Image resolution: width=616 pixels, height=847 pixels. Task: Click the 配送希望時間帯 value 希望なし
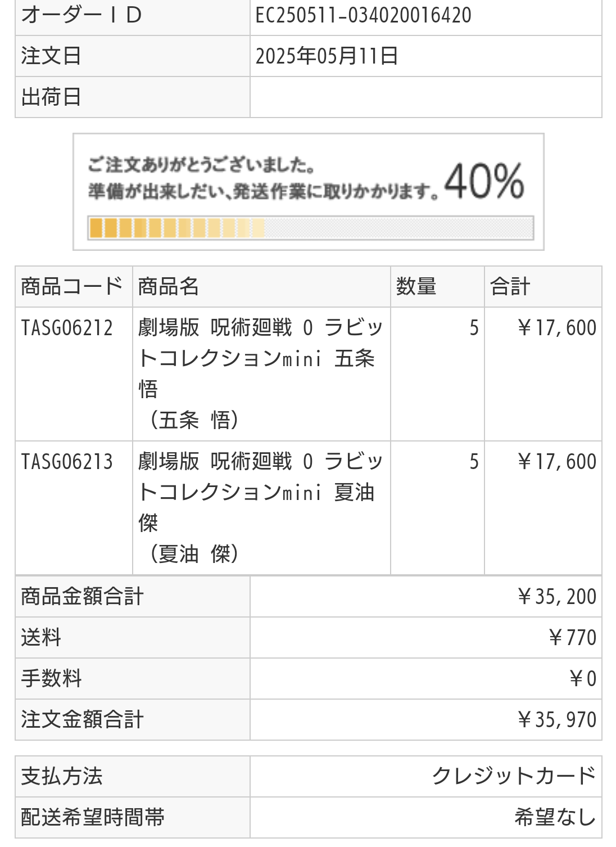pos(555,817)
